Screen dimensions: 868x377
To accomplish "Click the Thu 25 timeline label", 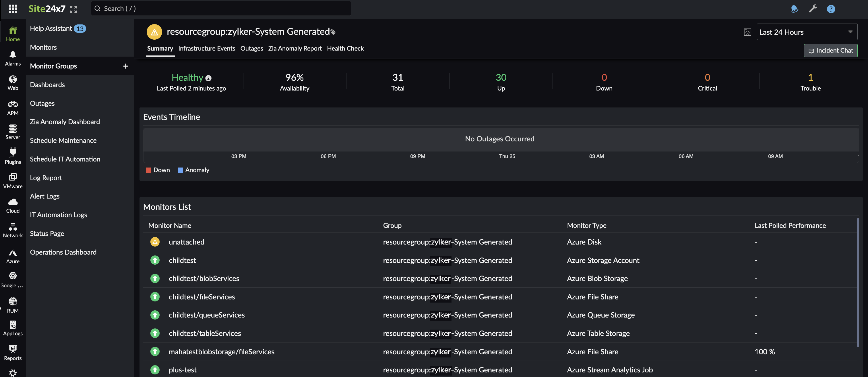I will [507, 157].
